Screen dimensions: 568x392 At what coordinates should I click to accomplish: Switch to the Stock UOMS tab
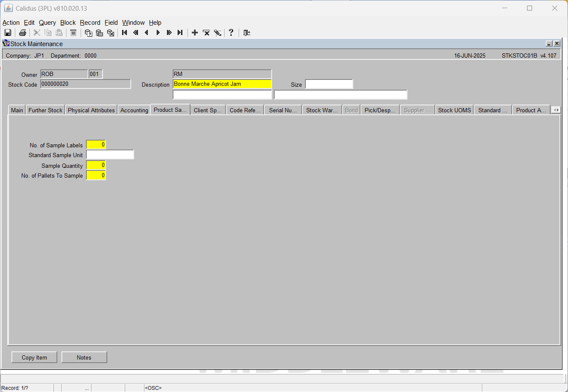[x=454, y=110]
